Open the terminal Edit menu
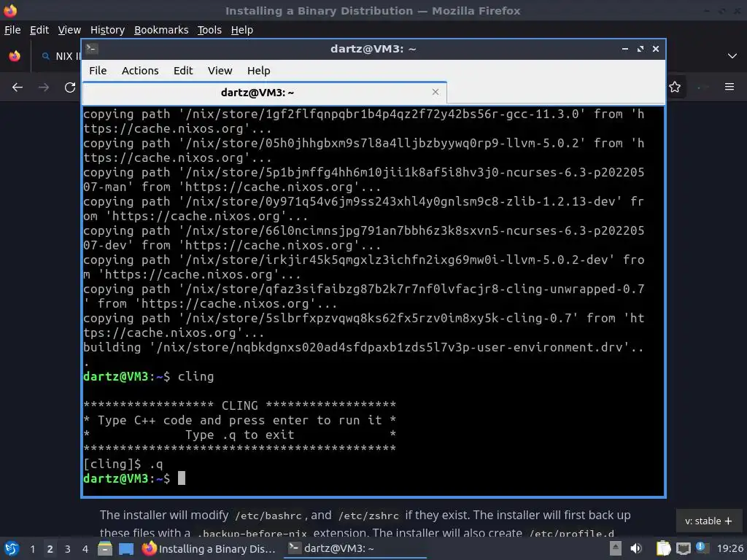The image size is (747, 560). click(183, 71)
